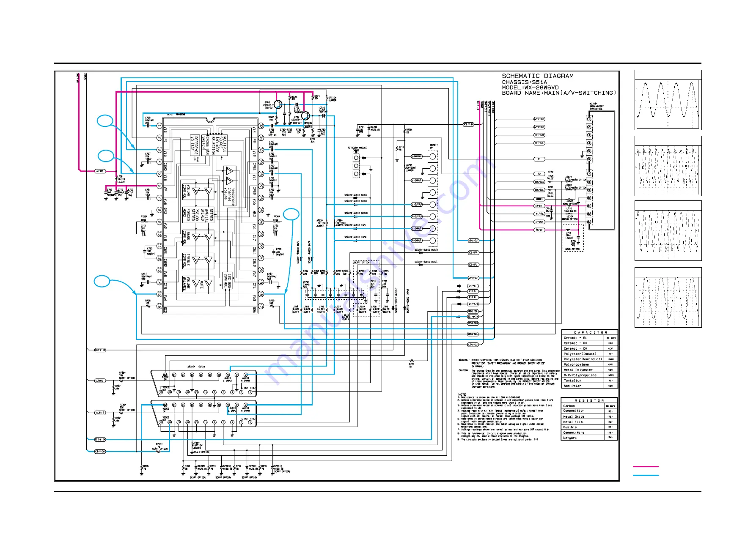Click the IIC-SCL signal label

[x=539, y=190]
